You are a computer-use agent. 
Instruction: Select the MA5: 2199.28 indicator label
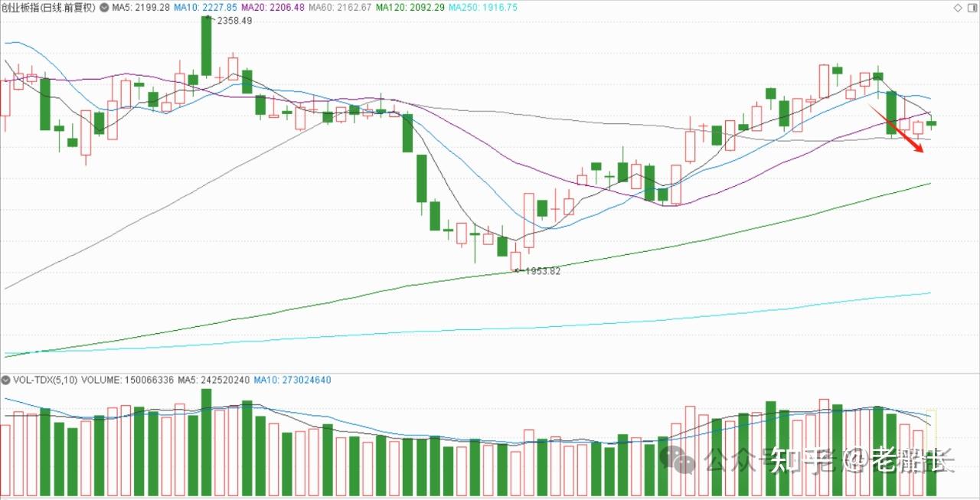point(141,7)
